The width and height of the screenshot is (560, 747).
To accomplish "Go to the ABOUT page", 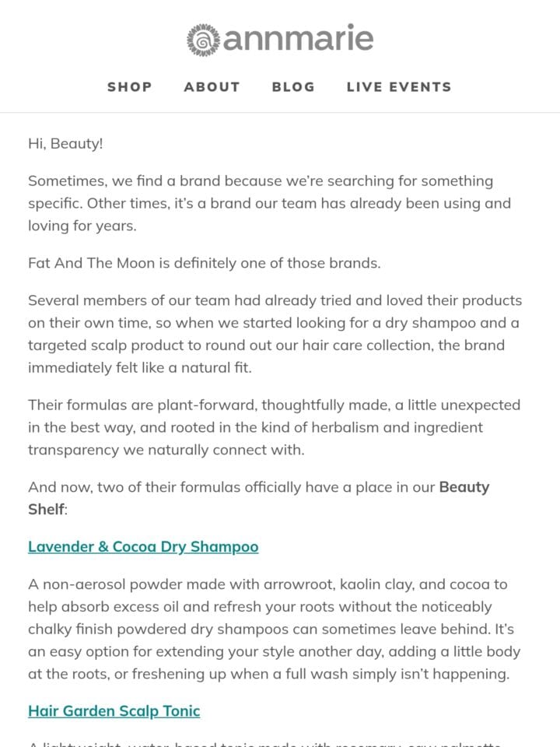I will click(212, 86).
